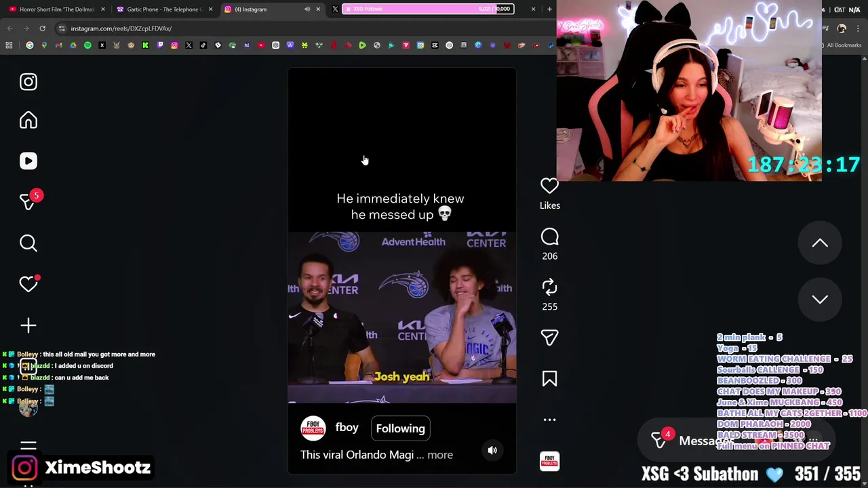The height and width of the screenshot is (488, 868).
Task: Reload the page button
Action: (x=42, y=28)
